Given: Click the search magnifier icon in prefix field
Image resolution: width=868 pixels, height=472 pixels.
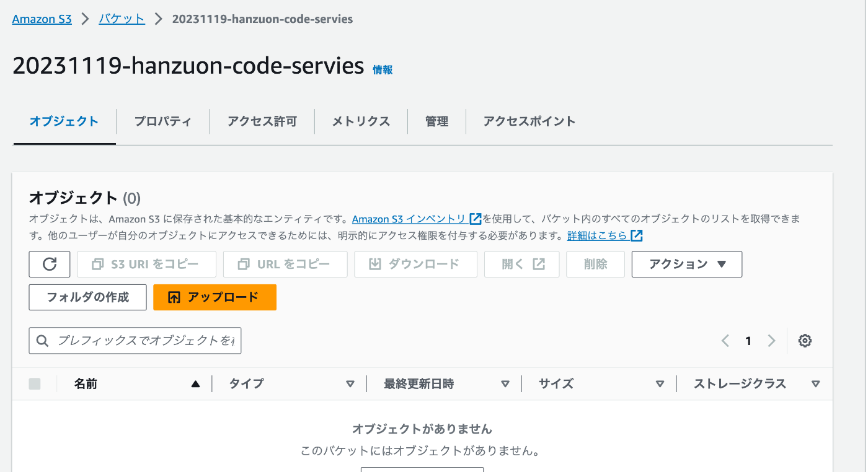Looking at the screenshot, I should (42, 341).
